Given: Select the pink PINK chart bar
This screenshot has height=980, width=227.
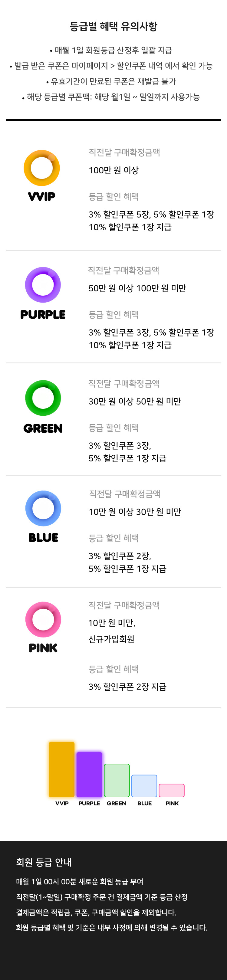Looking at the screenshot, I should point(171,791).
